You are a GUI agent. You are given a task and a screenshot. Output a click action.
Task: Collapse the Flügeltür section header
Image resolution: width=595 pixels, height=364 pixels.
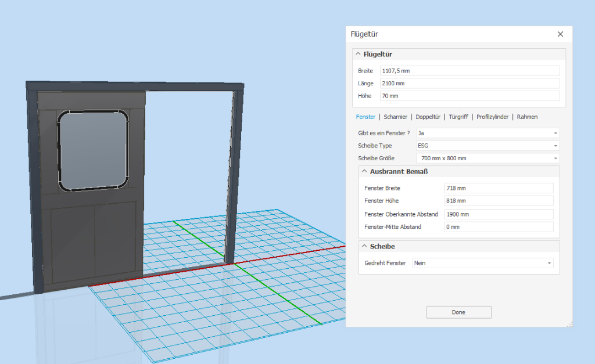(358, 55)
